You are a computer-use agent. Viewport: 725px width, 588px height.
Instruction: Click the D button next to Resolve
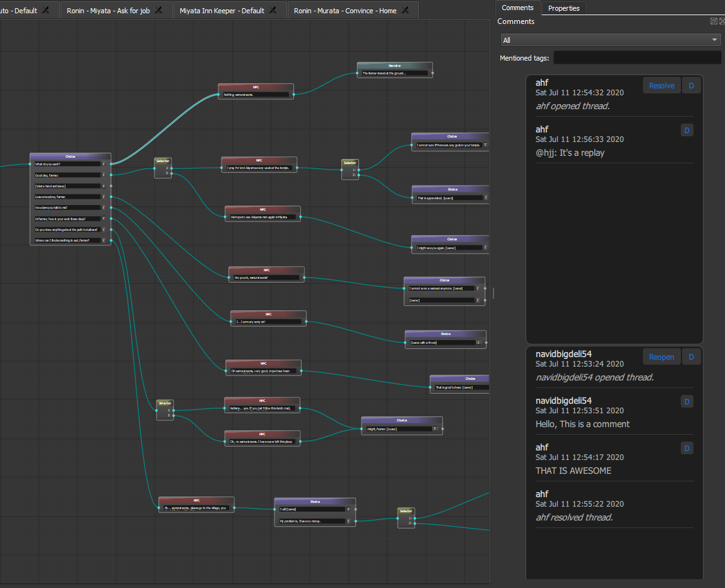click(x=692, y=86)
